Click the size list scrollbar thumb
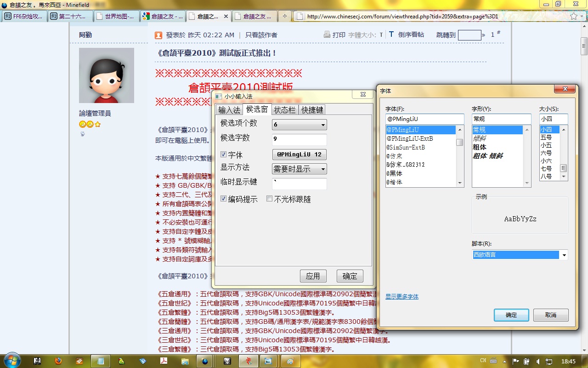Screen dimensions: 588x368 (x=564, y=168)
